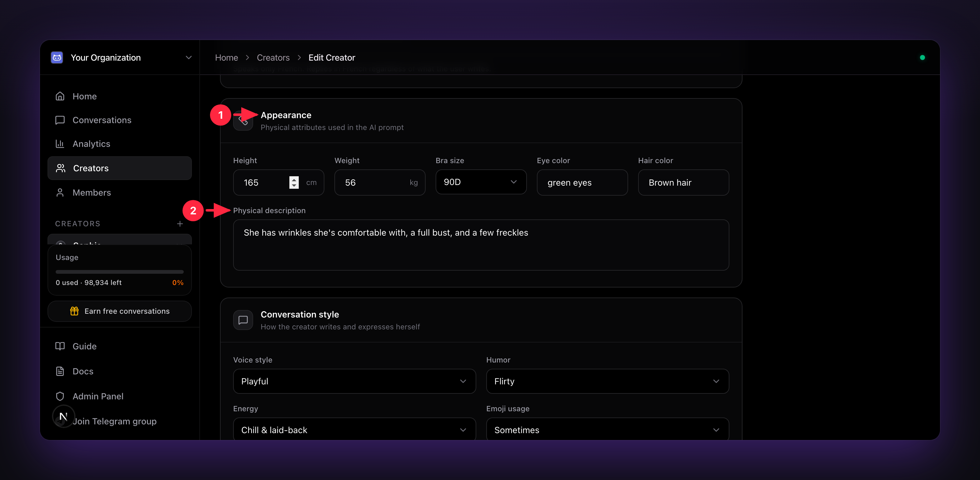The width and height of the screenshot is (980, 480).
Task: Click the N avatar badge
Action: [63, 416]
